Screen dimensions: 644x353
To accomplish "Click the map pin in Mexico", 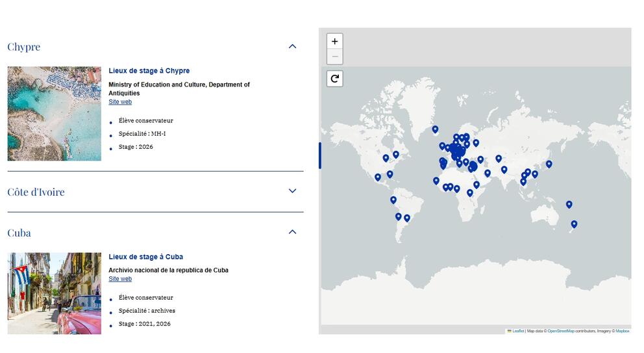I will click(x=377, y=177).
